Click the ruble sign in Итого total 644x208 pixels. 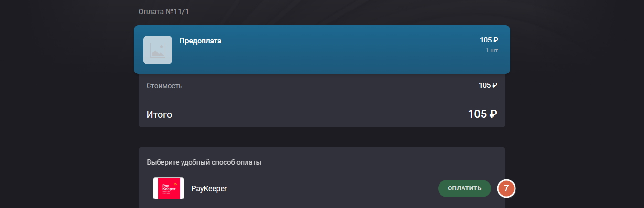493,114
